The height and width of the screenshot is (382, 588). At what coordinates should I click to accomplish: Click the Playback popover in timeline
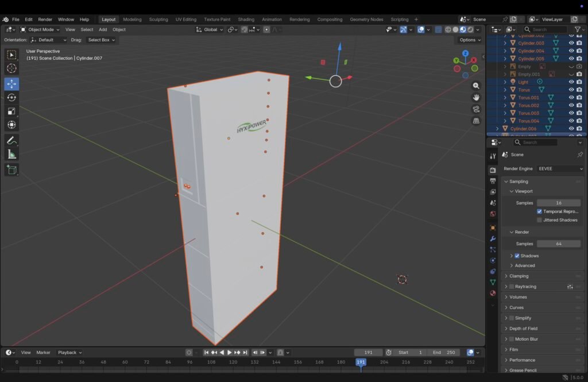click(x=69, y=352)
